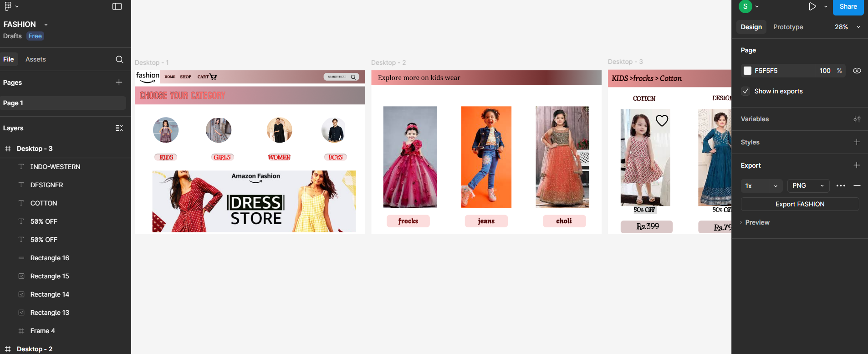Viewport: 868px width, 354px height.
Task: Click the Desktop - 3 canvas frame label
Action: [x=625, y=62]
